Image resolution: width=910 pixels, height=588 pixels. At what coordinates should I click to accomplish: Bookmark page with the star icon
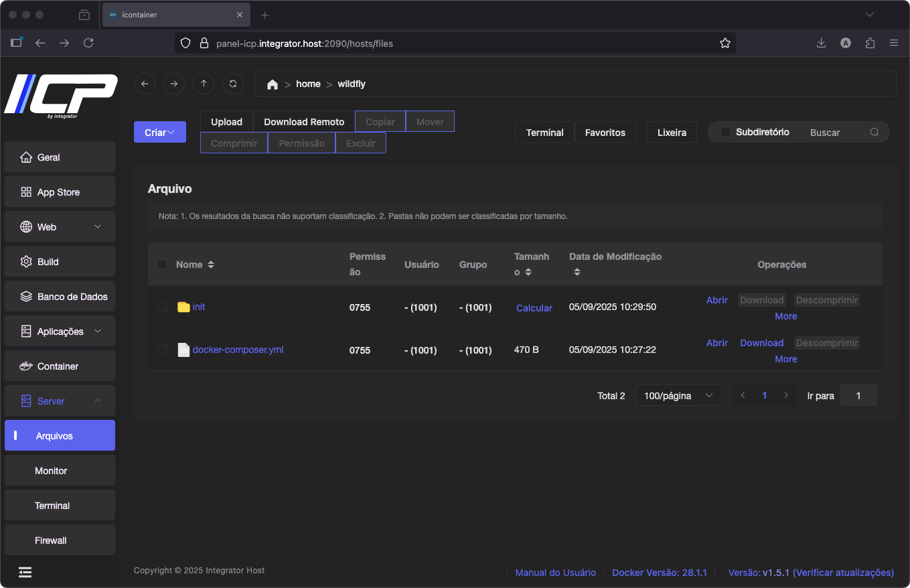(x=725, y=44)
